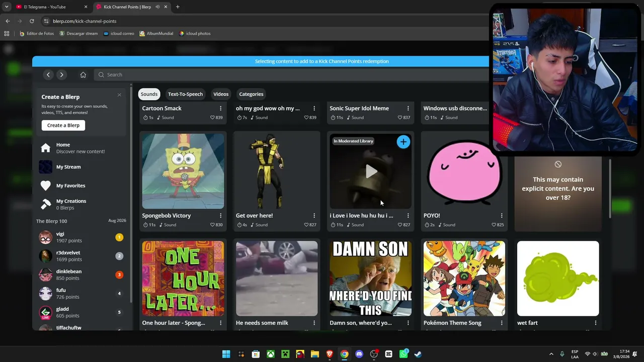Open options menu for wet fart
644x362 pixels.
click(x=596, y=323)
